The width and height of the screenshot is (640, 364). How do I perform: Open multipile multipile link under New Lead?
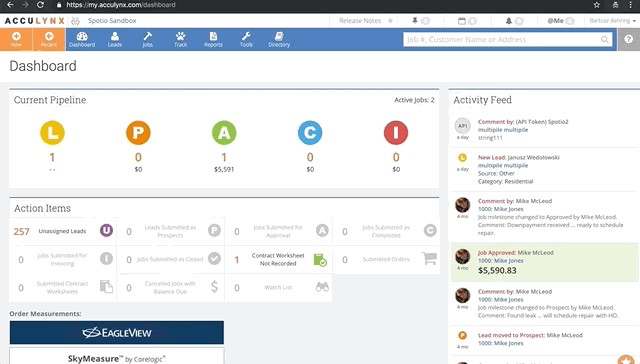tap(503, 165)
